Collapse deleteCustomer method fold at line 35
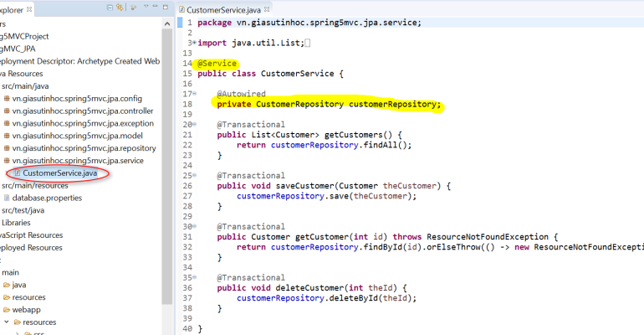 click(194, 277)
